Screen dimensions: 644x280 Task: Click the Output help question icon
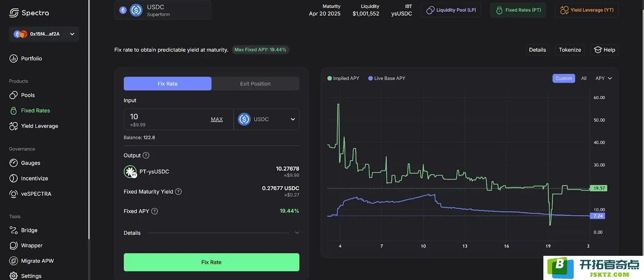click(x=146, y=155)
